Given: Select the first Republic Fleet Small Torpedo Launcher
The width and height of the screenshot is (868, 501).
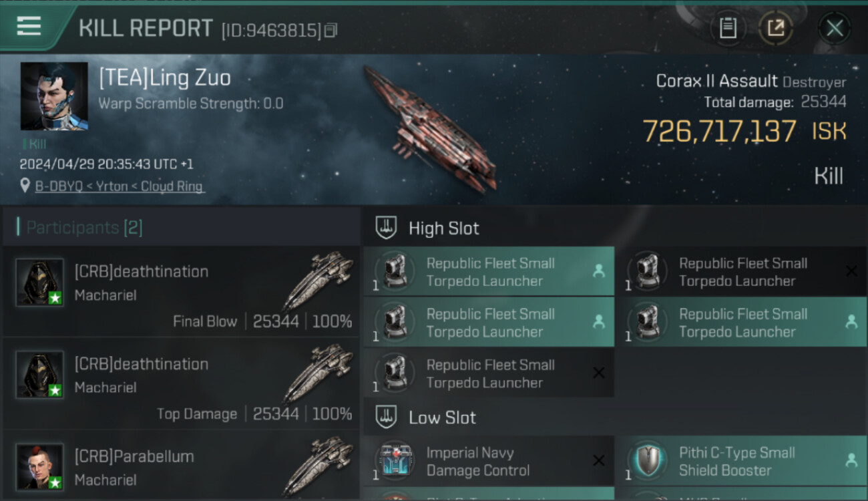Looking at the screenshot, I should (x=489, y=272).
